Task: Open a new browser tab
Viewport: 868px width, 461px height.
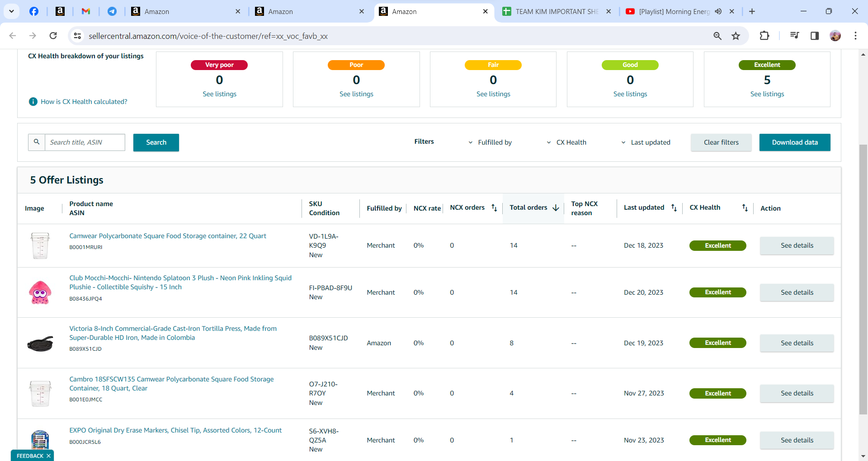Action: (x=752, y=11)
